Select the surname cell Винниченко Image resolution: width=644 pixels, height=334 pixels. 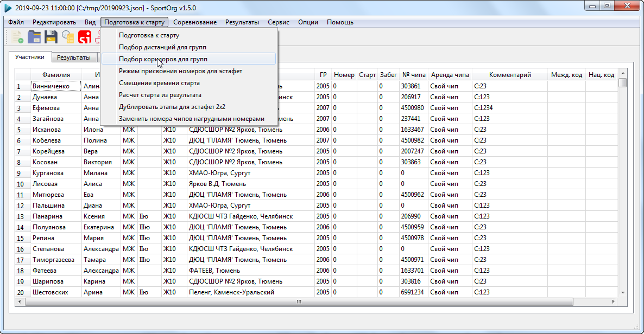[x=56, y=86]
